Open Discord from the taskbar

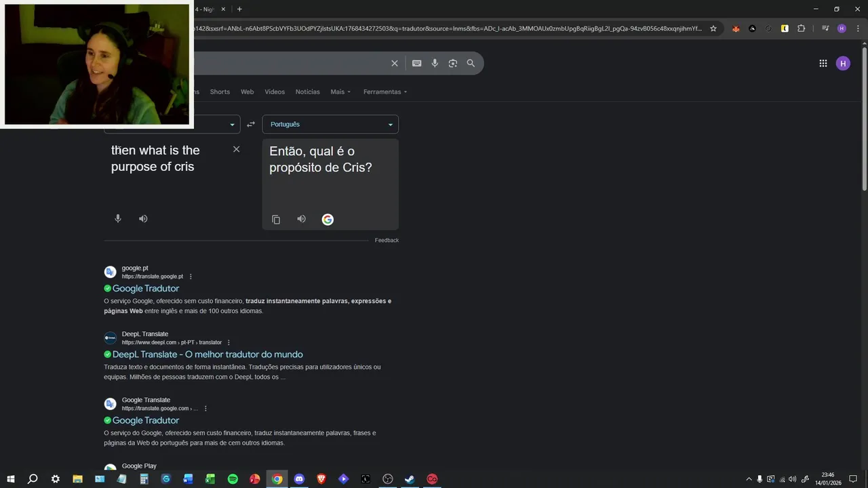tap(299, 479)
